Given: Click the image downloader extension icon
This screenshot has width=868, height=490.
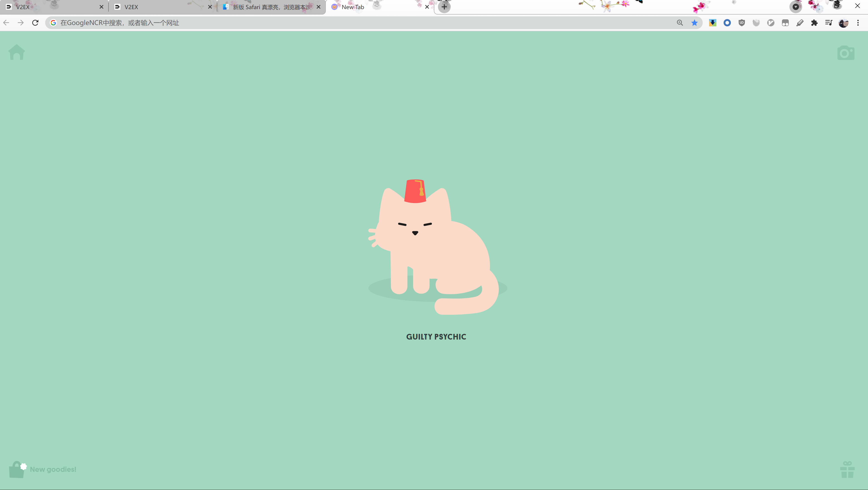Looking at the screenshot, I should coord(713,22).
